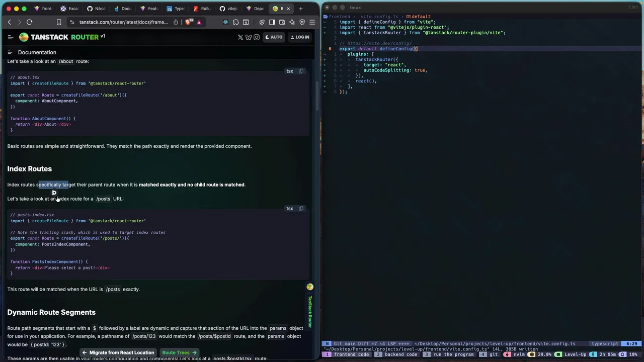Copy the about.tsx code snippet
Viewport: 644px width, 362px height.
(301, 71)
